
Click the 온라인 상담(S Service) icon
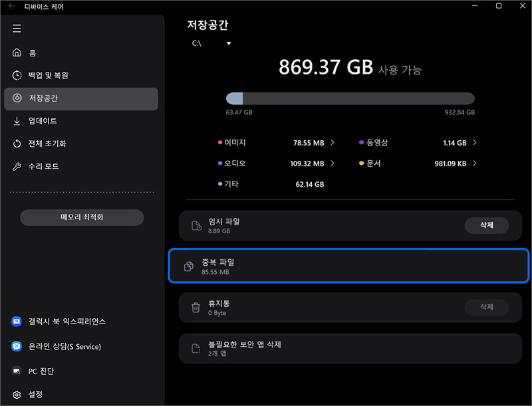[x=17, y=346]
